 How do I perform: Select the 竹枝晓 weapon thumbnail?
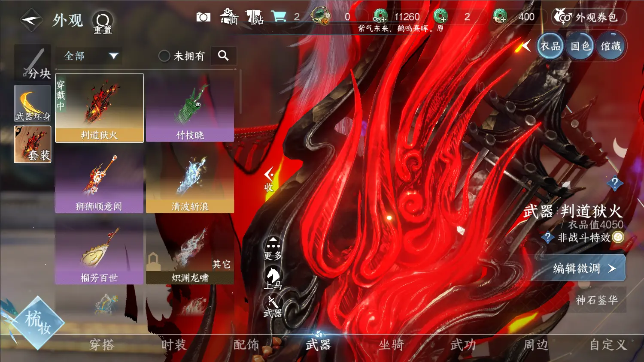point(190,108)
